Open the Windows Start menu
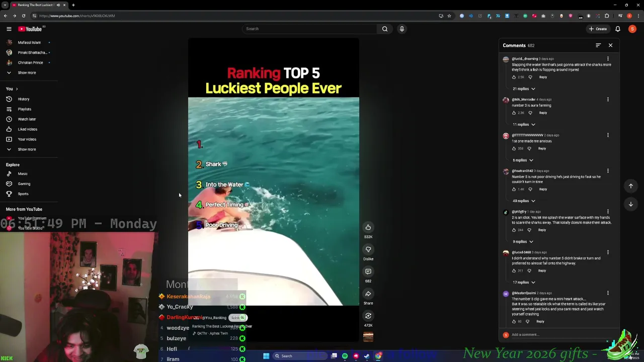The width and height of the screenshot is (644, 362). [266, 356]
